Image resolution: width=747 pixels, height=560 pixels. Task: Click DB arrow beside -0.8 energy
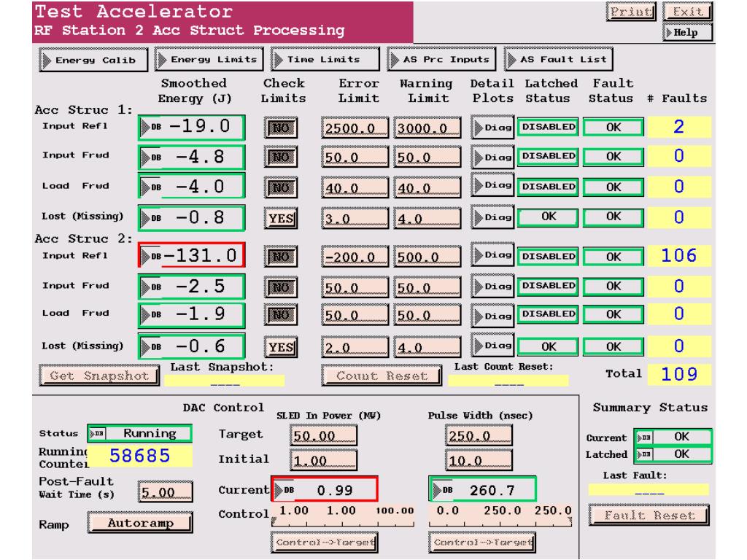coord(151,218)
